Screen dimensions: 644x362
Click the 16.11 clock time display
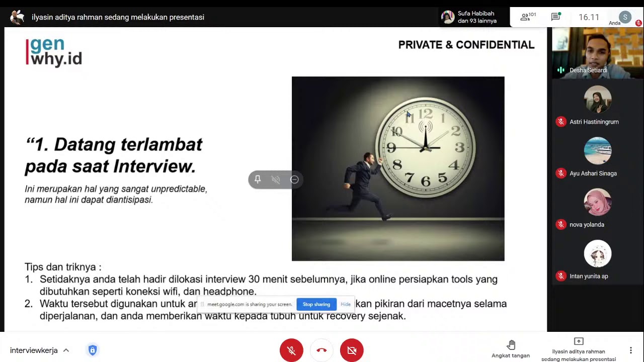pos(589,17)
